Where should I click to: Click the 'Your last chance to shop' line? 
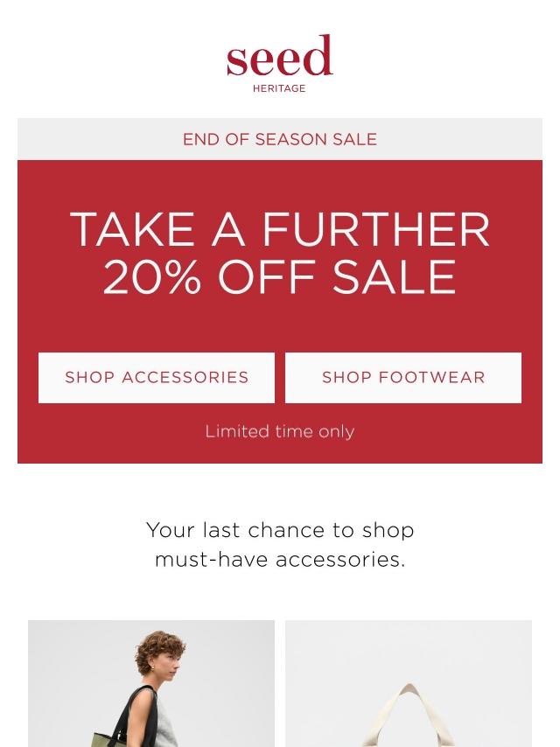tap(280, 530)
